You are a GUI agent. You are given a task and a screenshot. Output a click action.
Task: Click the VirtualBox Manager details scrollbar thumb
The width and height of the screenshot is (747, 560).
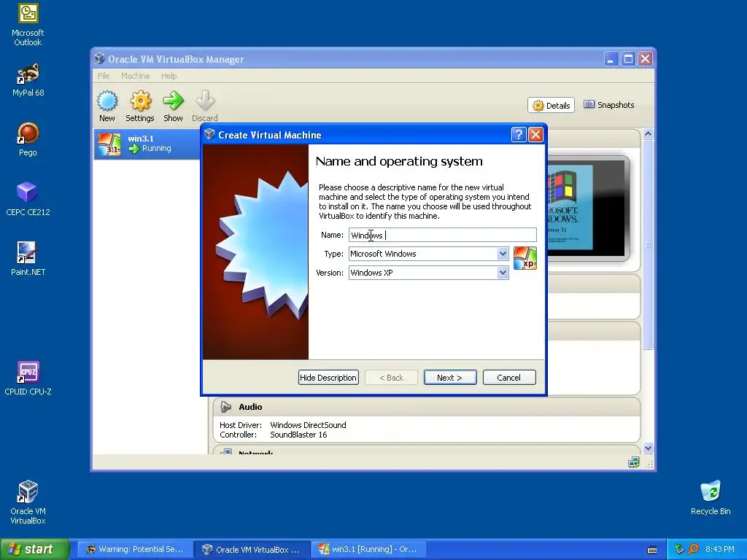[648, 245]
